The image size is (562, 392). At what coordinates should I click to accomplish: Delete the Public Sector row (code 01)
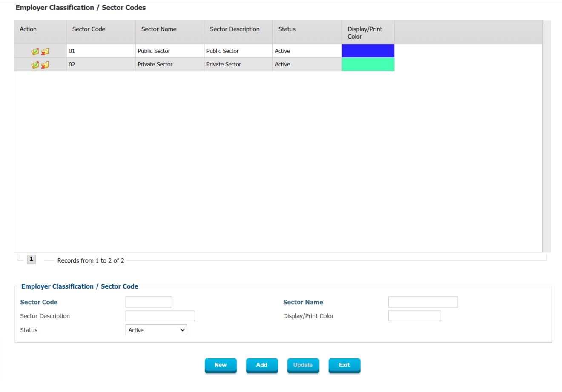point(45,51)
